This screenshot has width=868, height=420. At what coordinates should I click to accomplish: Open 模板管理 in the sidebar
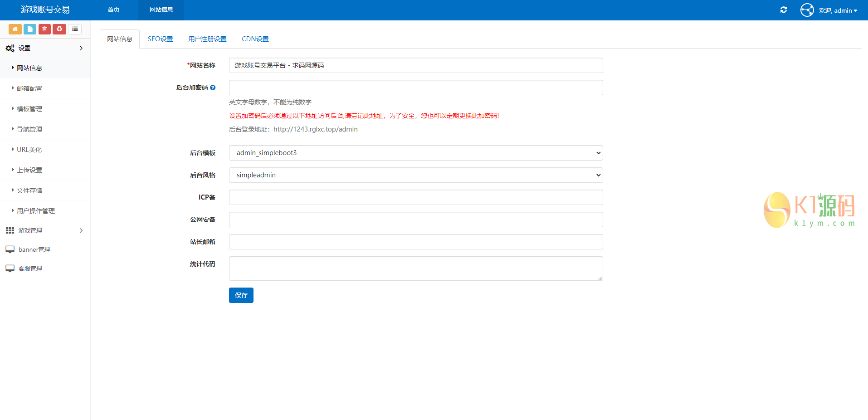click(x=29, y=109)
